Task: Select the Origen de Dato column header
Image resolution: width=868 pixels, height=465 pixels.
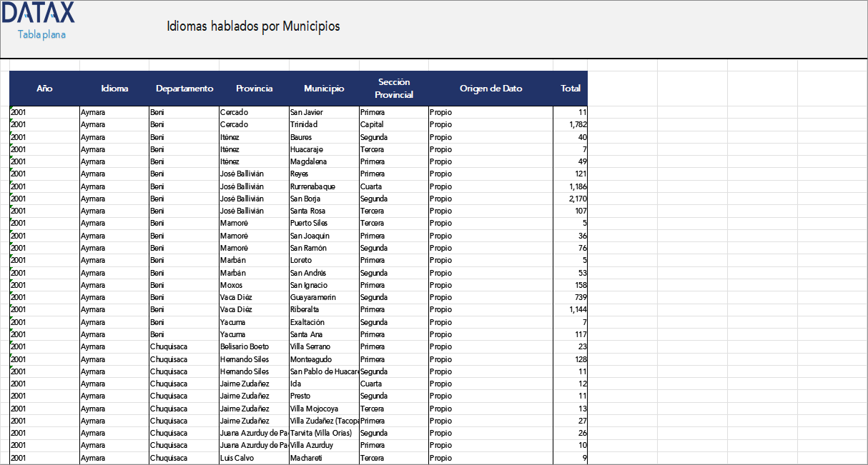Action: [x=490, y=89]
